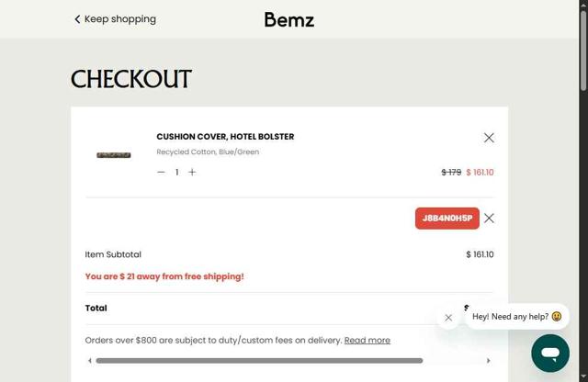Dismiss the chat help message bubble
This screenshot has height=382, width=588.
click(448, 318)
